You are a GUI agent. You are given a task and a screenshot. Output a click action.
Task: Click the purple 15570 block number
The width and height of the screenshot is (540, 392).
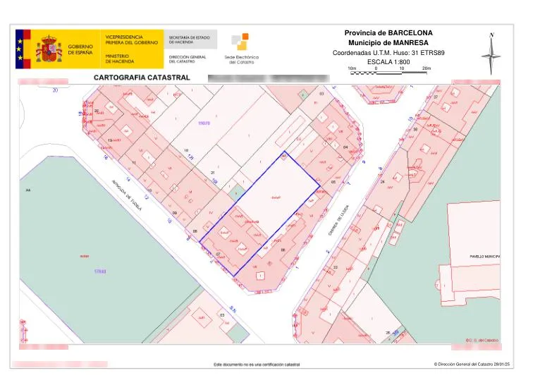[x=204, y=123]
